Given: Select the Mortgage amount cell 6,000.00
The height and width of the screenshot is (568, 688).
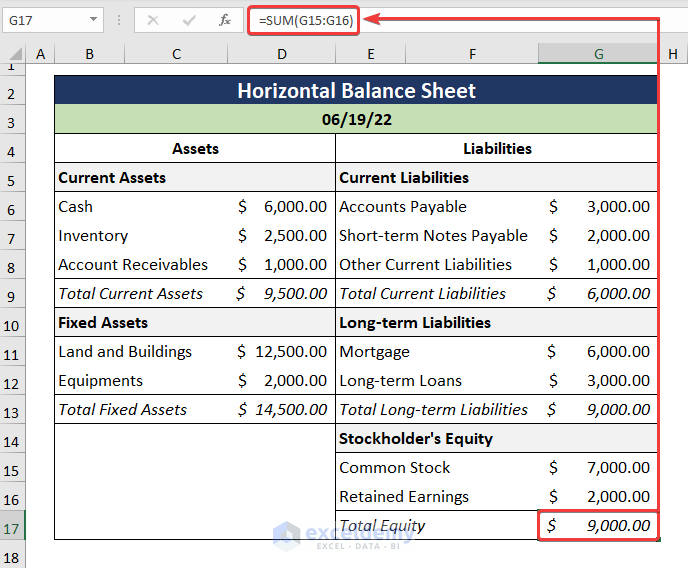Looking at the screenshot, I should coord(598,352).
